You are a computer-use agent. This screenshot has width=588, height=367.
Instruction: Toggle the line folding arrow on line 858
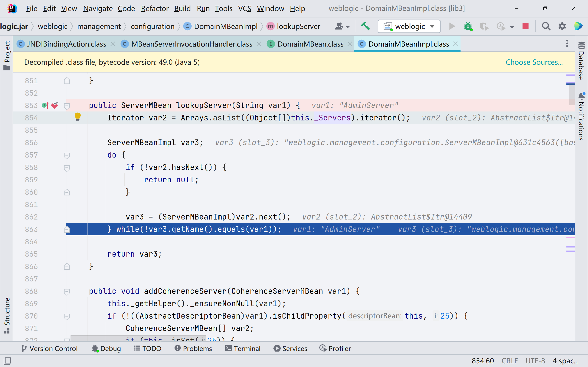tap(67, 167)
